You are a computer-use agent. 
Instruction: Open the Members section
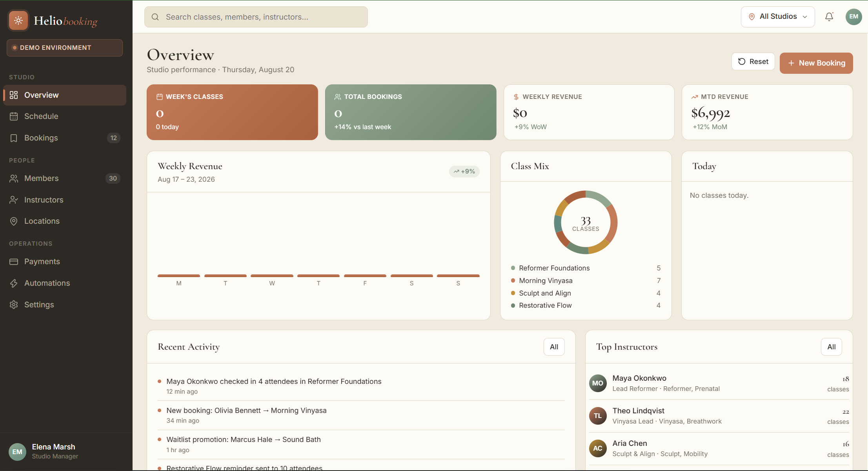point(65,178)
